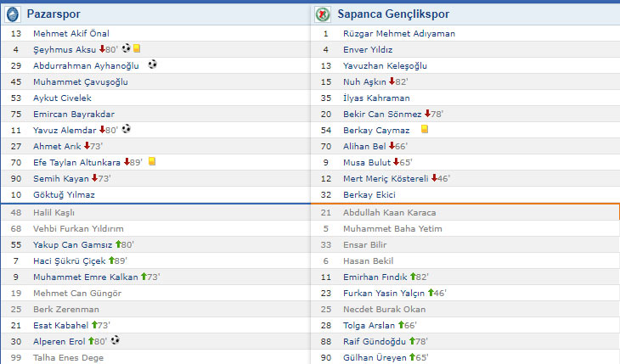
Task: Click red substitution arrow beside Mert Meriç Köstereli
Action: pos(433,178)
